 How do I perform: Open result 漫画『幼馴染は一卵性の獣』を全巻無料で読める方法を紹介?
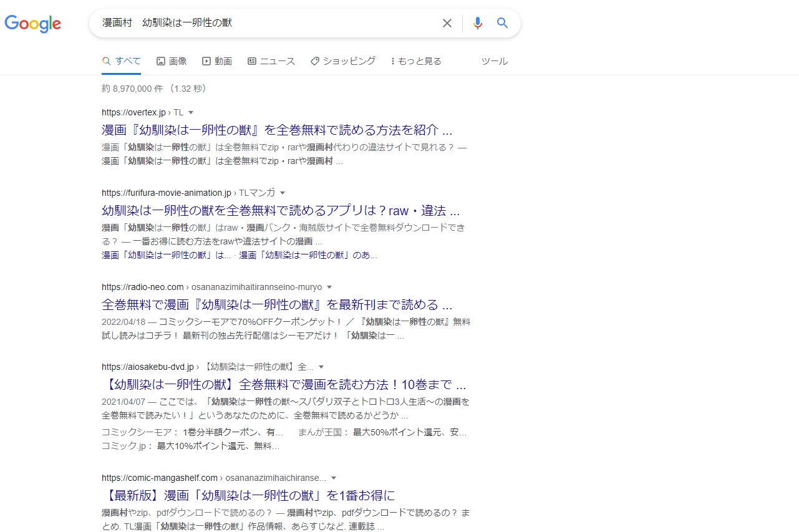(x=277, y=130)
